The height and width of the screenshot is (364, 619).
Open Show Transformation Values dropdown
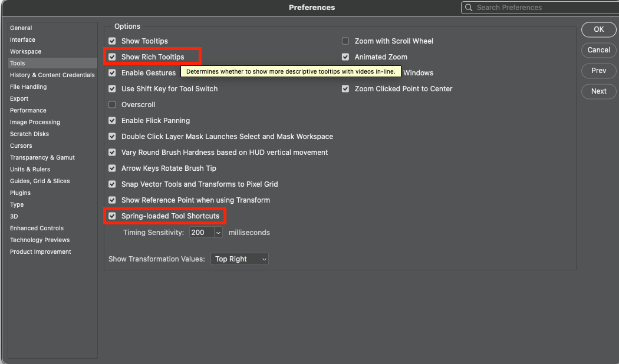click(239, 259)
